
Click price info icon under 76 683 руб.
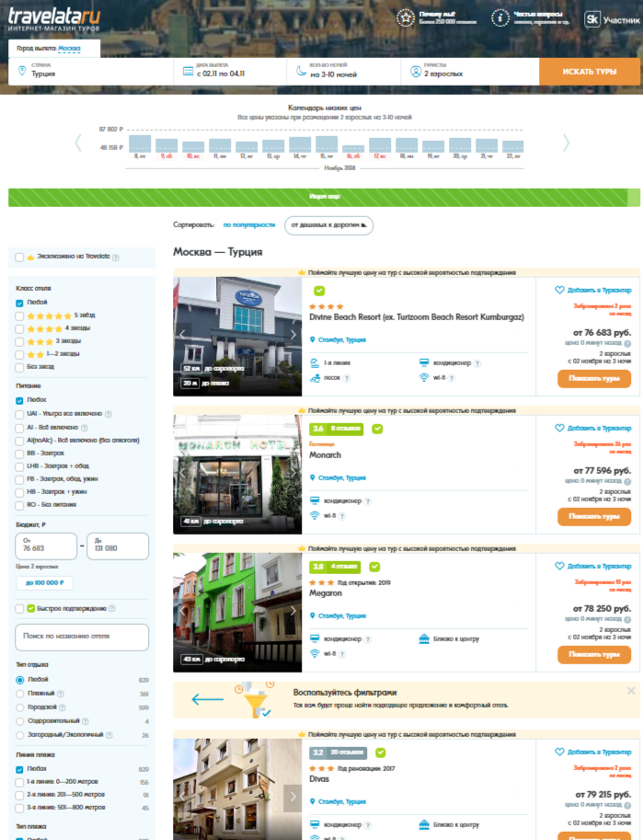click(x=627, y=343)
